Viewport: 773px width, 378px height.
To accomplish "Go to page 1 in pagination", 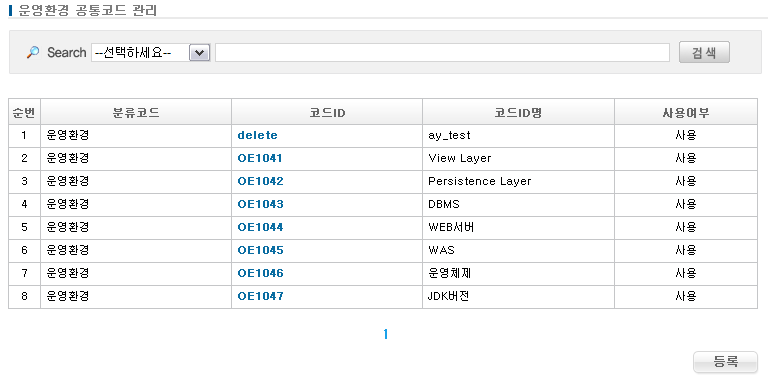I will tap(386, 335).
